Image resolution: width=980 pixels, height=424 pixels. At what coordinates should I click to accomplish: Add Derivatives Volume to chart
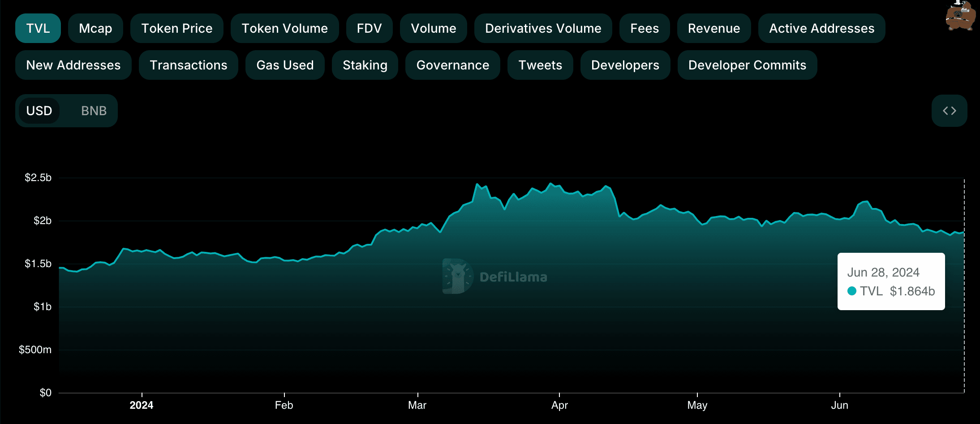[x=543, y=28]
